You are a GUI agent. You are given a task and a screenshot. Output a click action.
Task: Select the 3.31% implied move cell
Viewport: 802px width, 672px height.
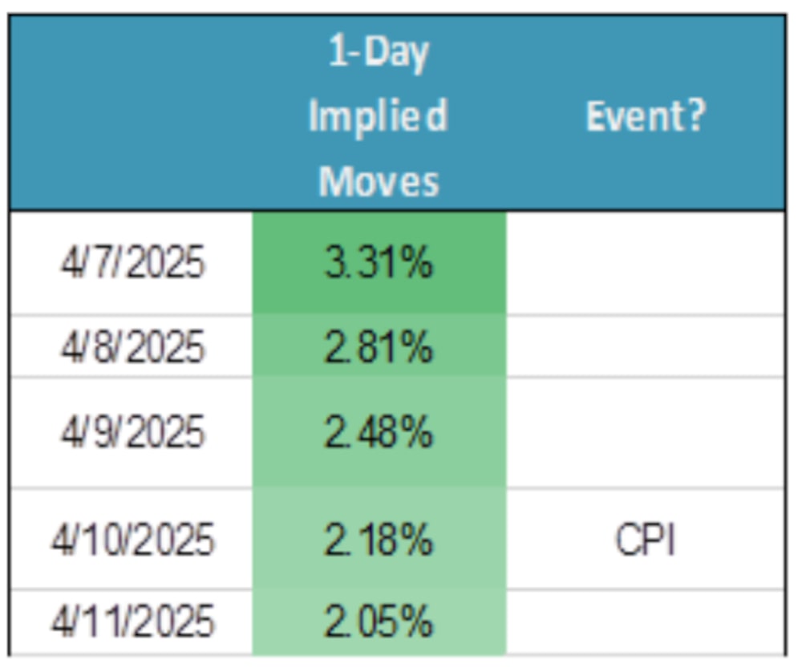[x=379, y=263]
